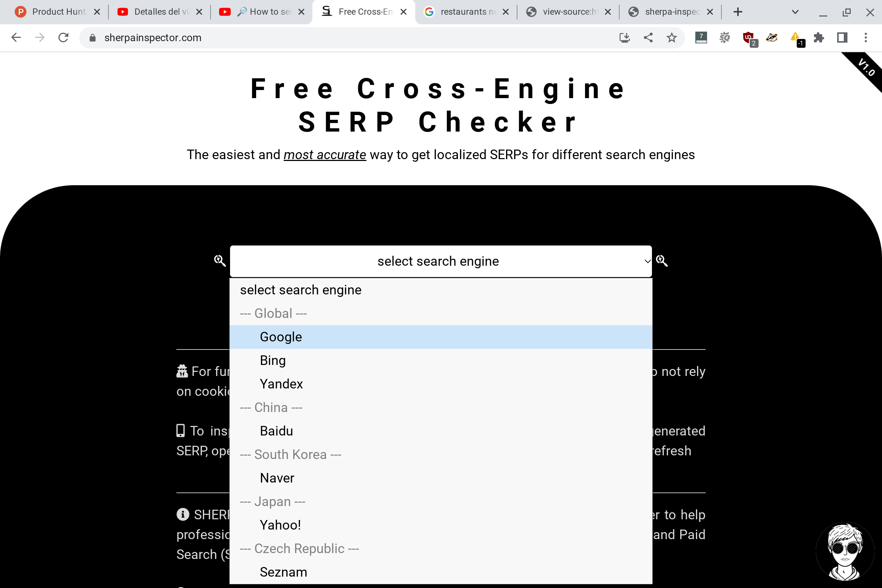Install the app via the address-bar download icon
This screenshot has height=588, width=882.
624,37
